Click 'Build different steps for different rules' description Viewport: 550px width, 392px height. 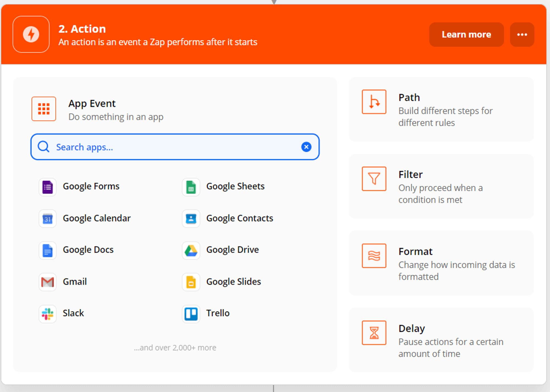446,117
